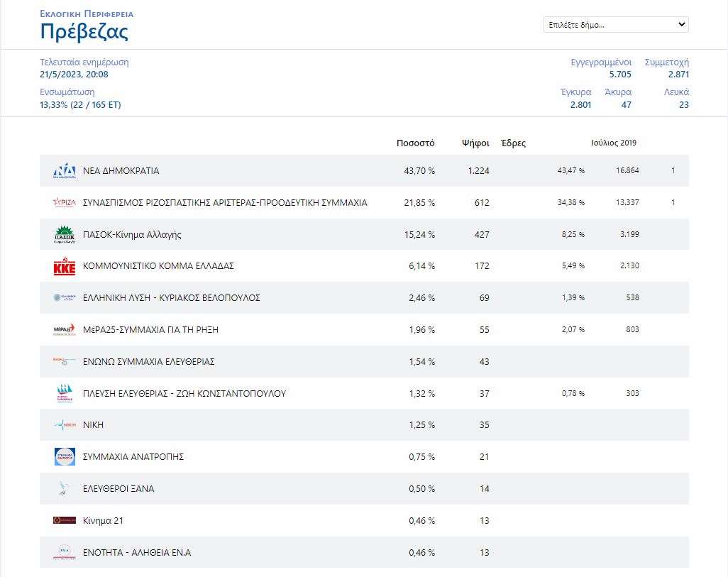
Task: Click the ΕΛΕΥΘΕΡΟΙ ΞΑΝΑ party name
Action: coord(118,489)
